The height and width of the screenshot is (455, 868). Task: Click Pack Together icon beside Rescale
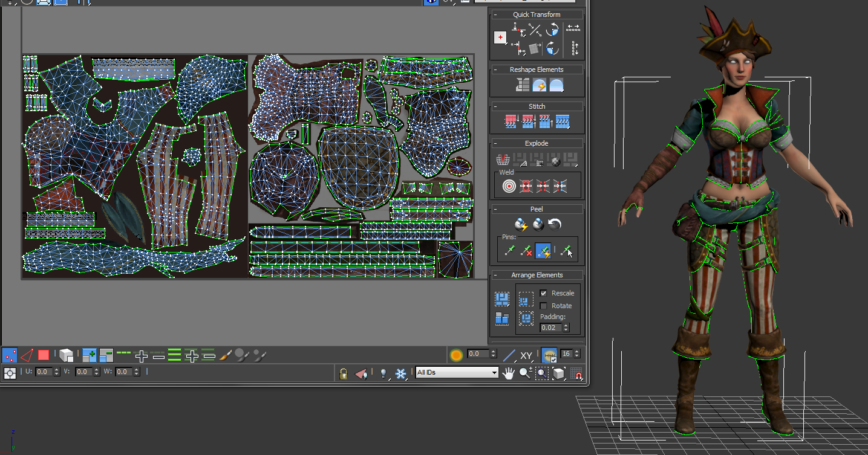tap(526, 300)
